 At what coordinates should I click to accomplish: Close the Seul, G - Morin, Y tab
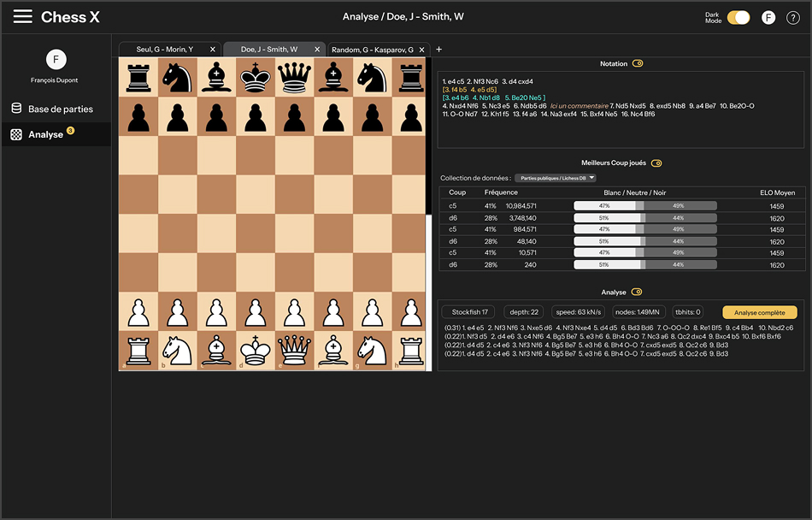tap(213, 50)
